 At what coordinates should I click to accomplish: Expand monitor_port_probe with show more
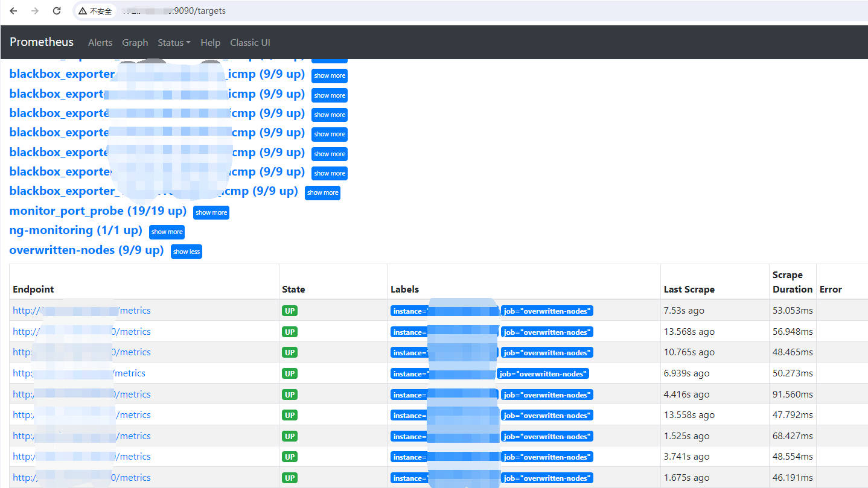[211, 212]
